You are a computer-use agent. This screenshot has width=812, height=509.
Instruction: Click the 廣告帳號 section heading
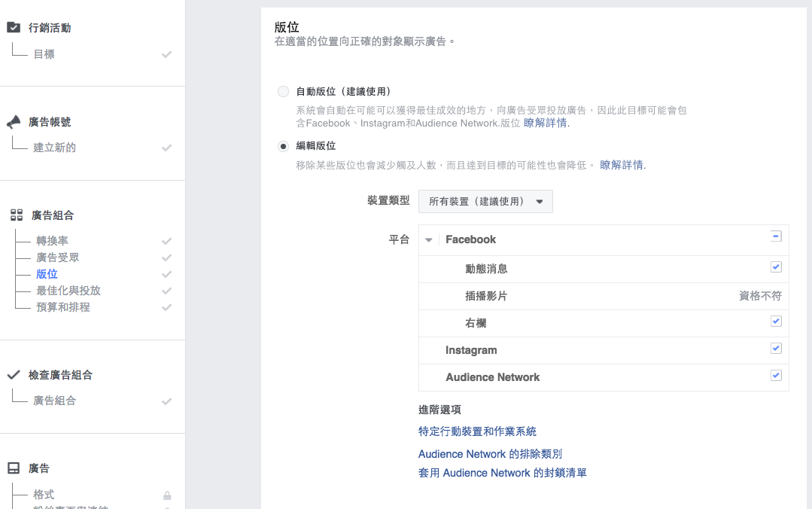[50, 122]
